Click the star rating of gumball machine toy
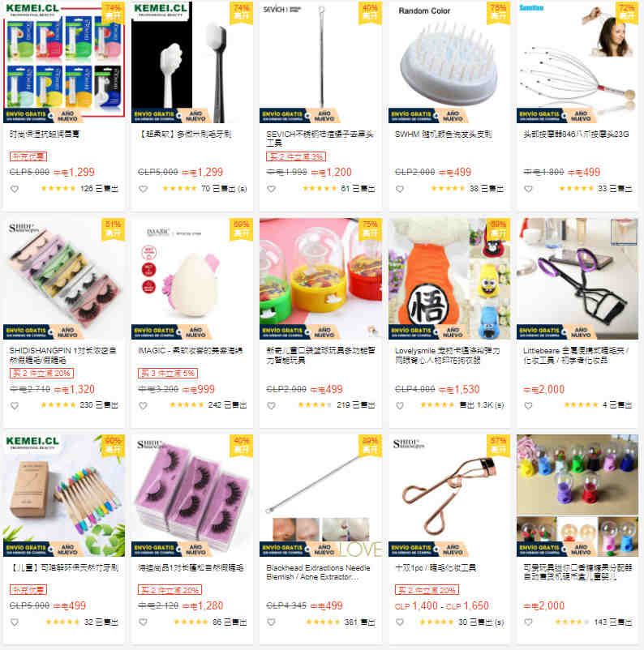 coord(571,622)
